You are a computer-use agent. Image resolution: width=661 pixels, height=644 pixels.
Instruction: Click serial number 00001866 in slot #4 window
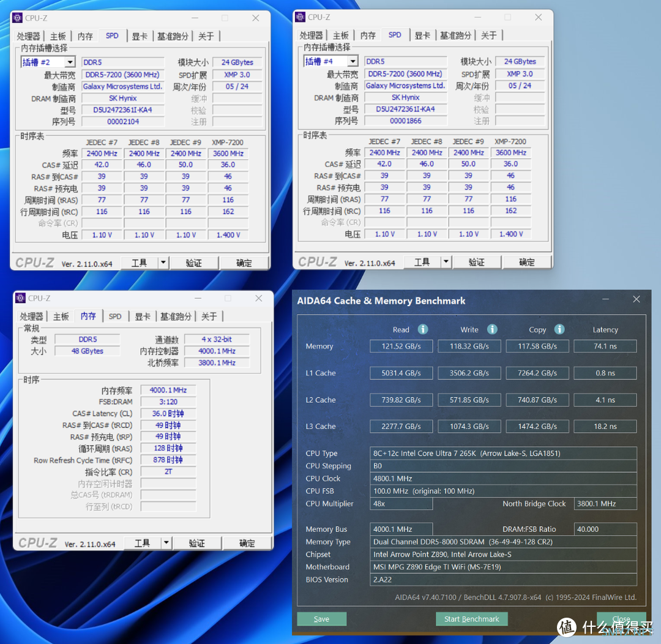(x=406, y=121)
